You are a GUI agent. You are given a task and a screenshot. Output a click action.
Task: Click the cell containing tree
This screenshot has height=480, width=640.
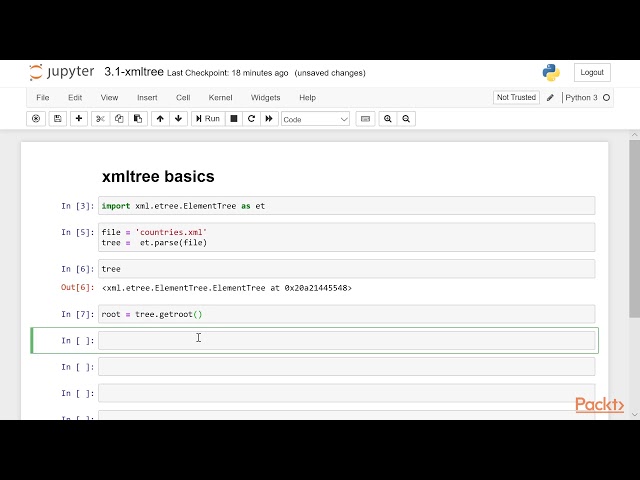coord(347,269)
